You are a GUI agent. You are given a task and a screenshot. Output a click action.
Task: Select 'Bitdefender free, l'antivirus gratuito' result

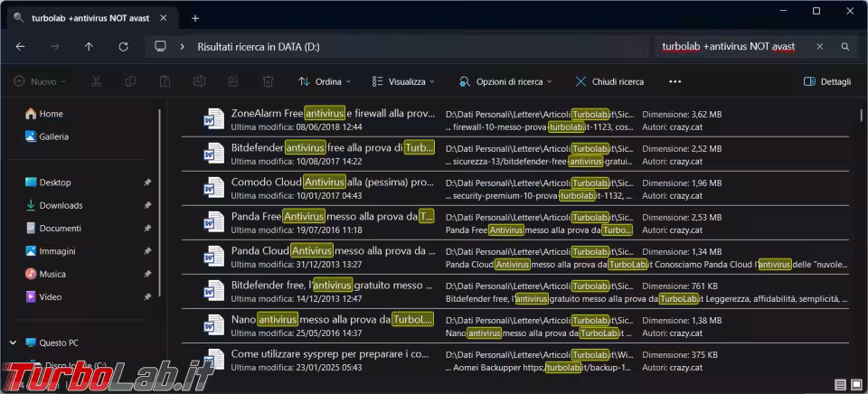pyautogui.click(x=514, y=291)
